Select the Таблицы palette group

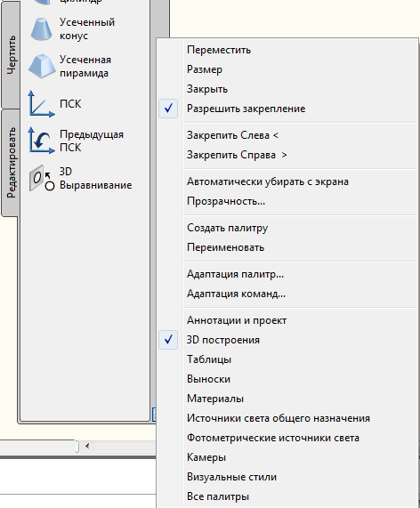[287, 359]
